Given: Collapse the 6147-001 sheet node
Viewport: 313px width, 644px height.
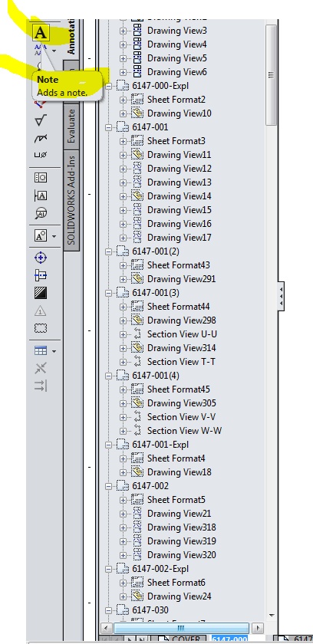Looking at the screenshot, I should [x=108, y=127].
